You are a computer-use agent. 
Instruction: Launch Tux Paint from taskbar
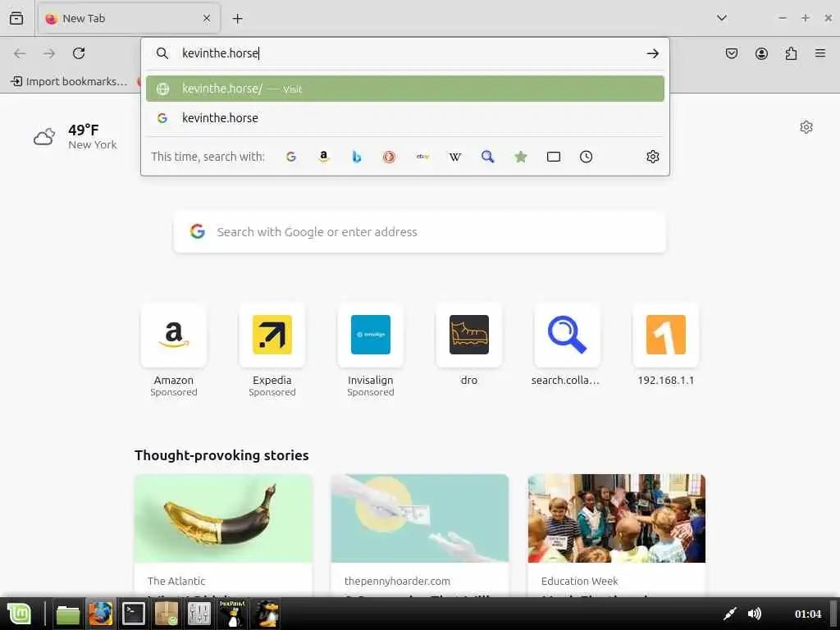click(232, 614)
